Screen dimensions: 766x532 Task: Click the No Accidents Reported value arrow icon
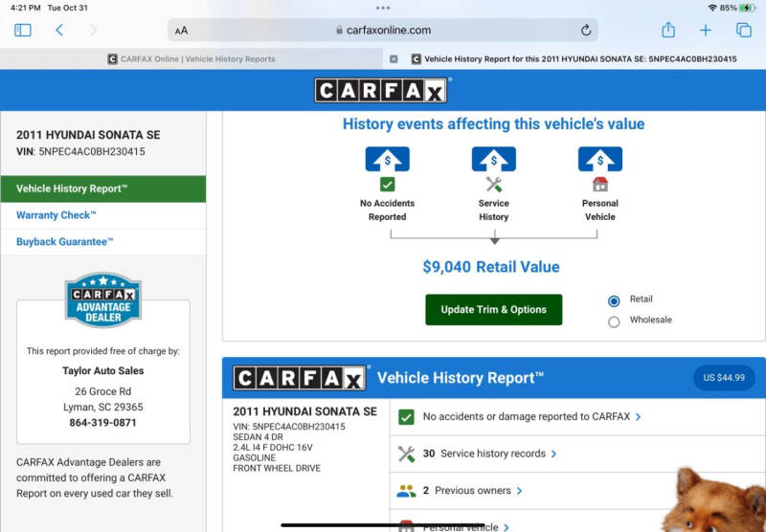[388, 159]
